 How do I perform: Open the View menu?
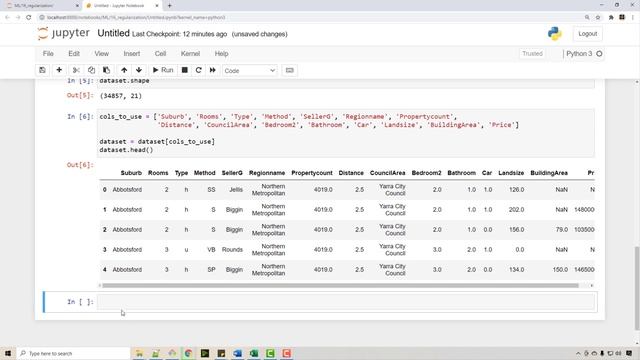tap(102, 53)
